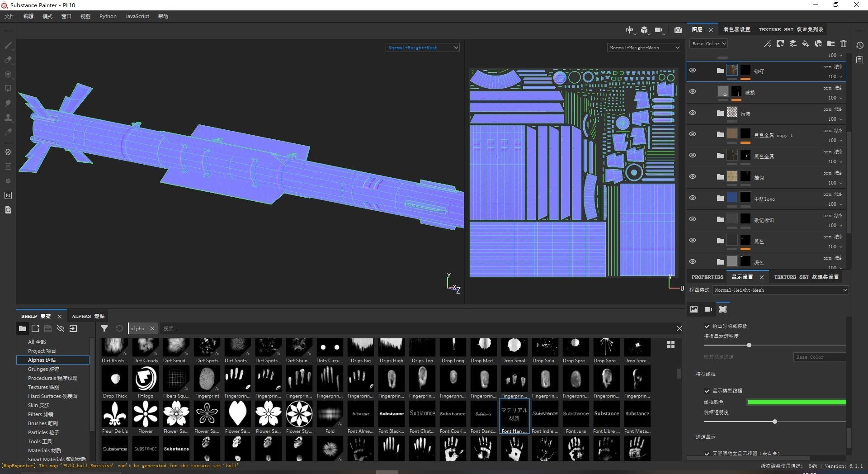
Task: Open the History panel clock icon
Action: coord(859,45)
